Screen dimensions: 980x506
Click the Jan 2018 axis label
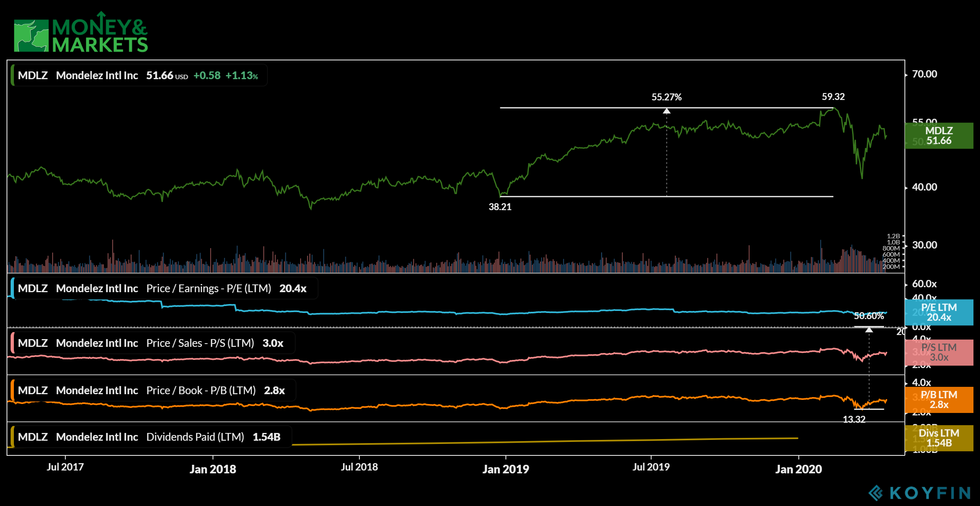[213, 469]
